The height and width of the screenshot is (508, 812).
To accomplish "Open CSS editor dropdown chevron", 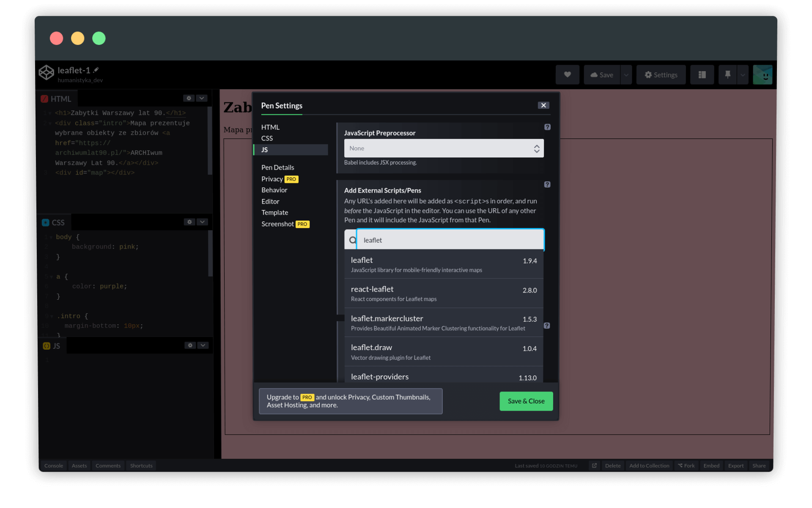I will 202,222.
